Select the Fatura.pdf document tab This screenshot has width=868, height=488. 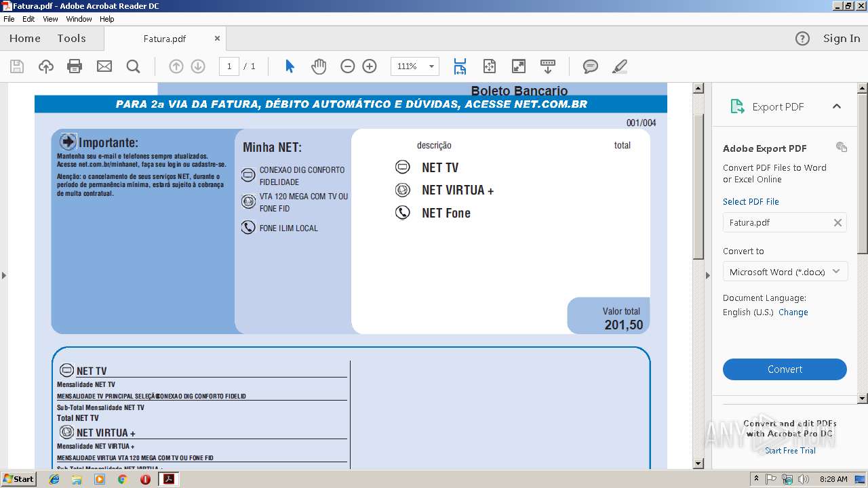click(x=165, y=39)
